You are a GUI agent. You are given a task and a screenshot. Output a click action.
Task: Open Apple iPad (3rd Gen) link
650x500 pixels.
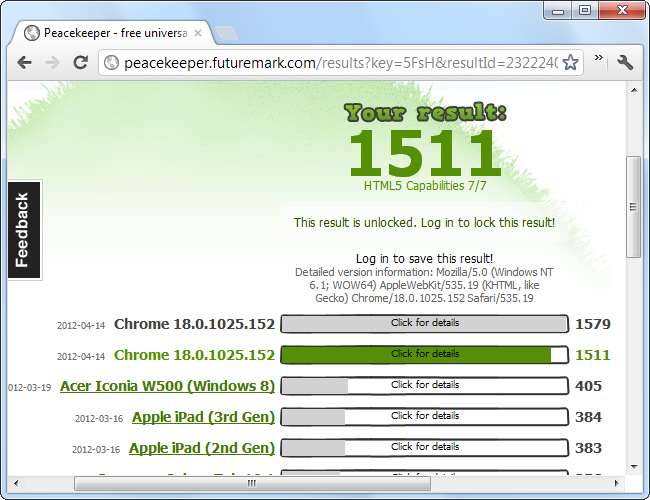tap(204, 417)
